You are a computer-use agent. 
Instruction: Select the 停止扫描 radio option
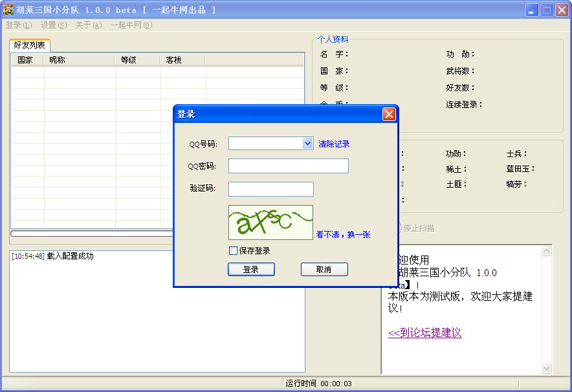click(x=417, y=228)
